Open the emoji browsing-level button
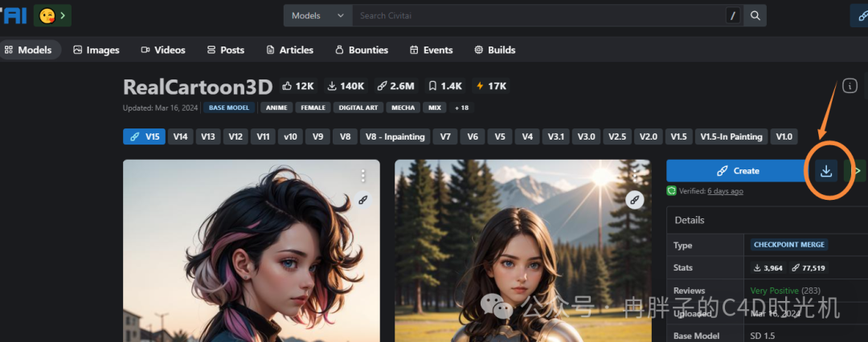The width and height of the screenshot is (868, 342). coord(52,15)
